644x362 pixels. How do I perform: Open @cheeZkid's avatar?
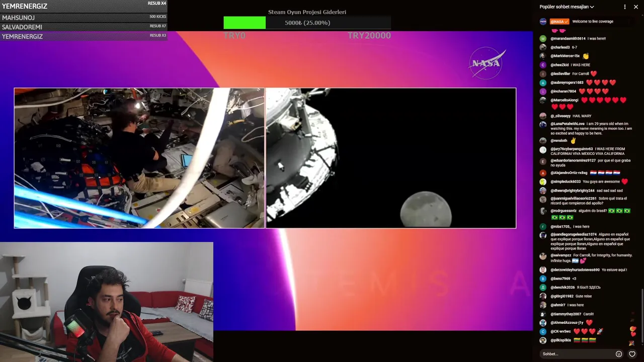543,65
